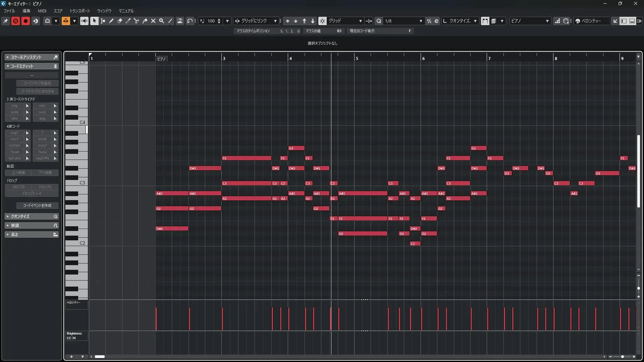This screenshot has width=644, height=362.
Task: Select the Line drawing tool
Action: (170, 21)
